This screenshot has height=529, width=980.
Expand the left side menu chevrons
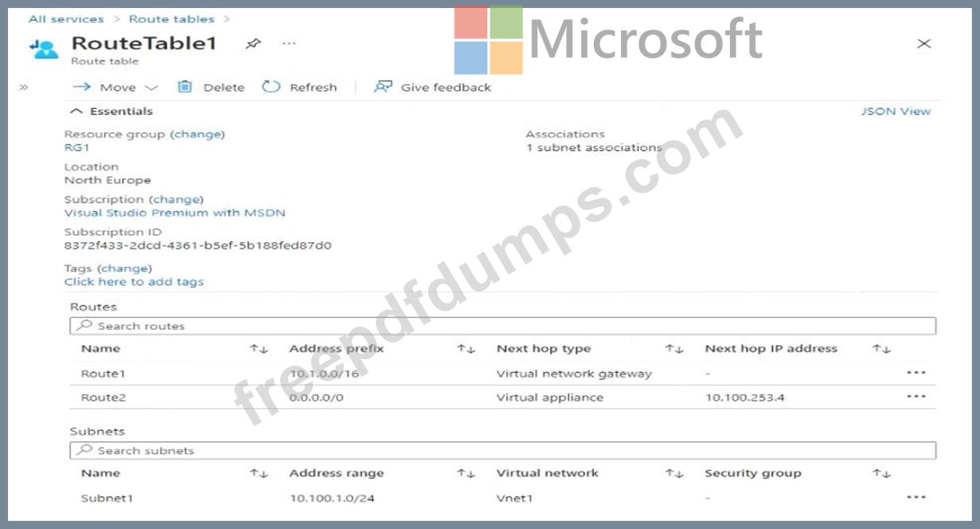tap(23, 88)
